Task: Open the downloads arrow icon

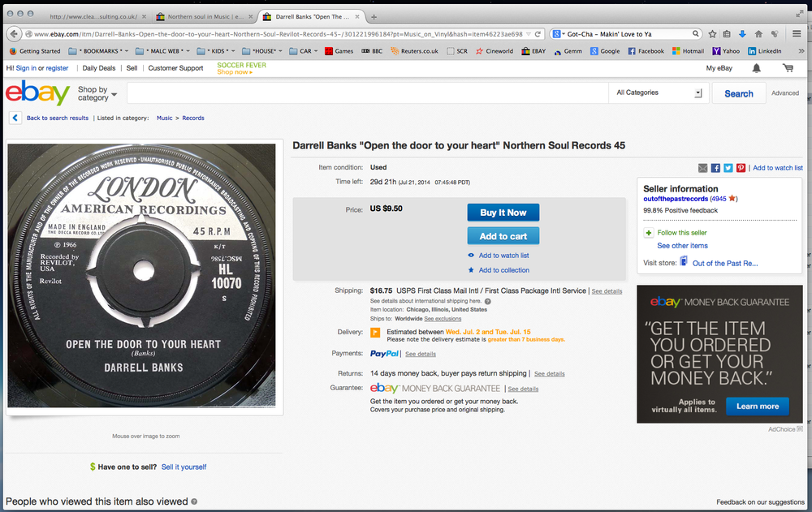Action: tap(743, 34)
